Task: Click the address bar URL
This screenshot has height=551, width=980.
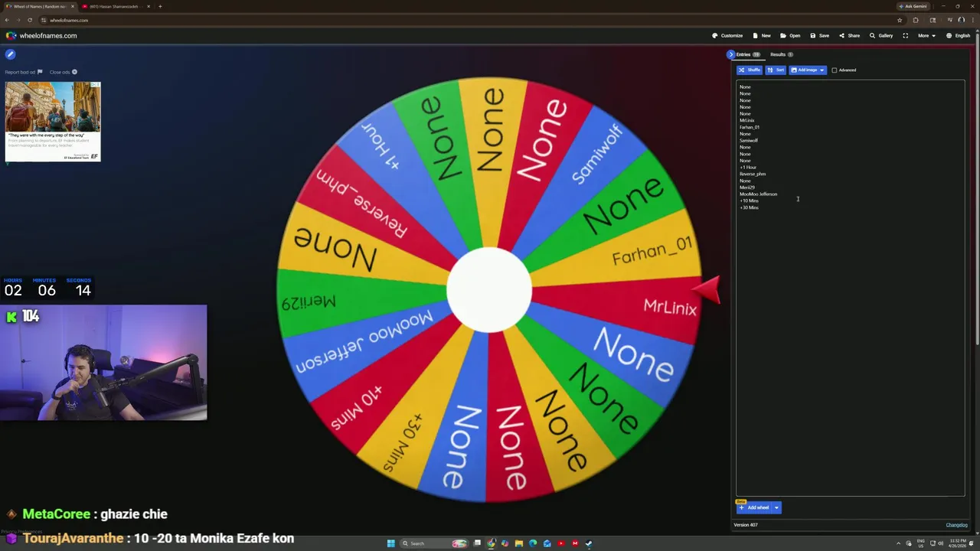Action: coord(69,20)
